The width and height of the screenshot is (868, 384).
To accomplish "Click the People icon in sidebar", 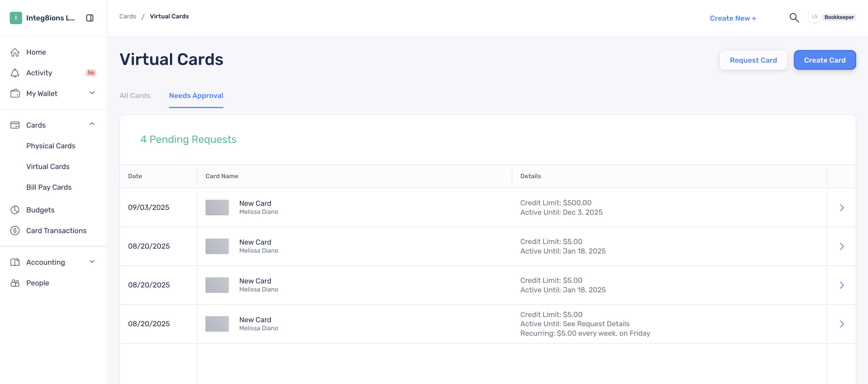I will [x=15, y=283].
